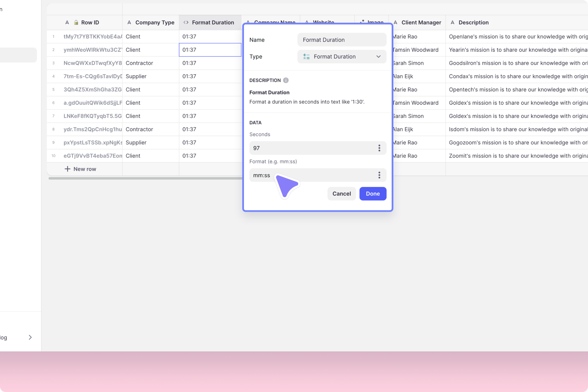Click the text-type icon on Description header
Viewport: 588px width, 392px height.
pos(453,22)
